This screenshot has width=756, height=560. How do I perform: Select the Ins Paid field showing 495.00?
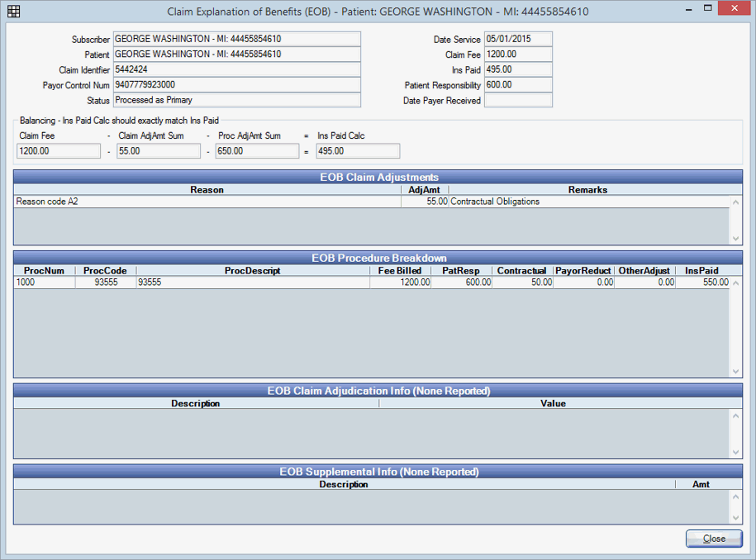pyautogui.click(x=518, y=69)
